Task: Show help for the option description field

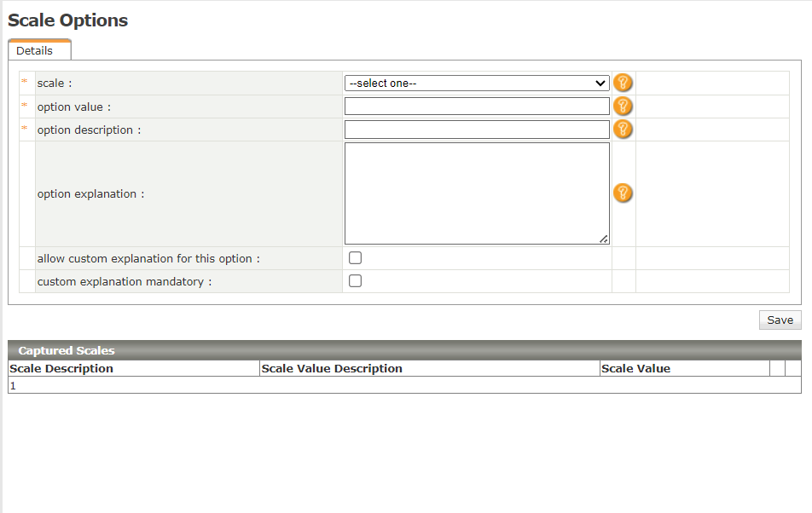Action: click(x=623, y=130)
